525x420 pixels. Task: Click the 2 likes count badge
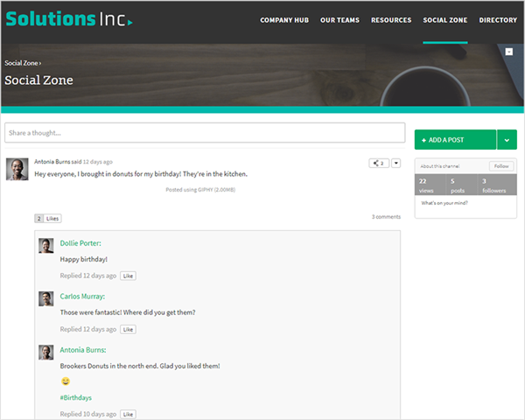39,218
